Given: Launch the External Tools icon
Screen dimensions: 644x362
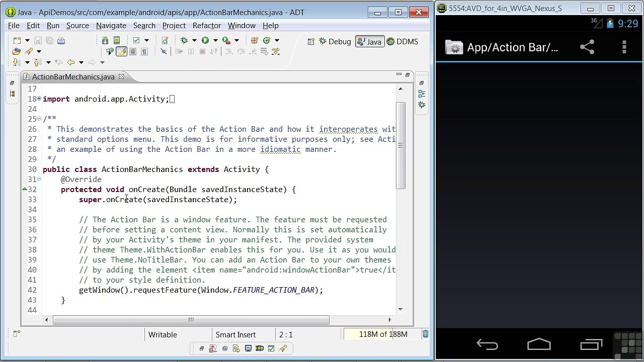Looking at the screenshot, I should [x=226, y=41].
